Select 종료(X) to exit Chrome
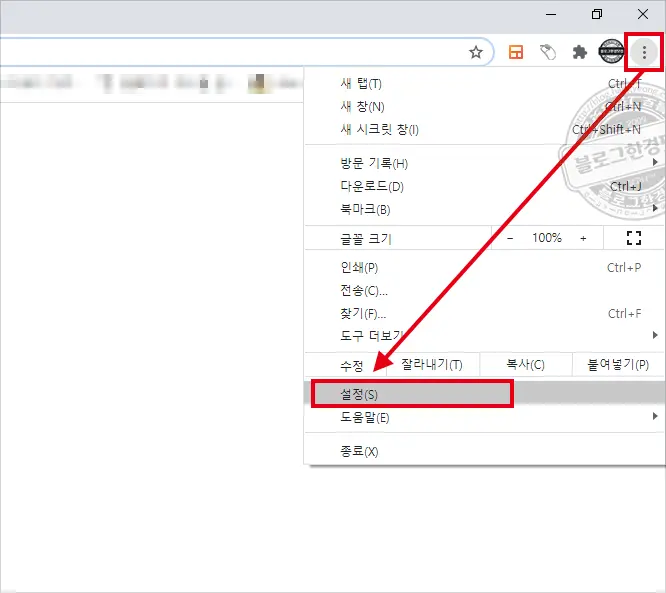This screenshot has height=593, width=666. [x=485, y=451]
